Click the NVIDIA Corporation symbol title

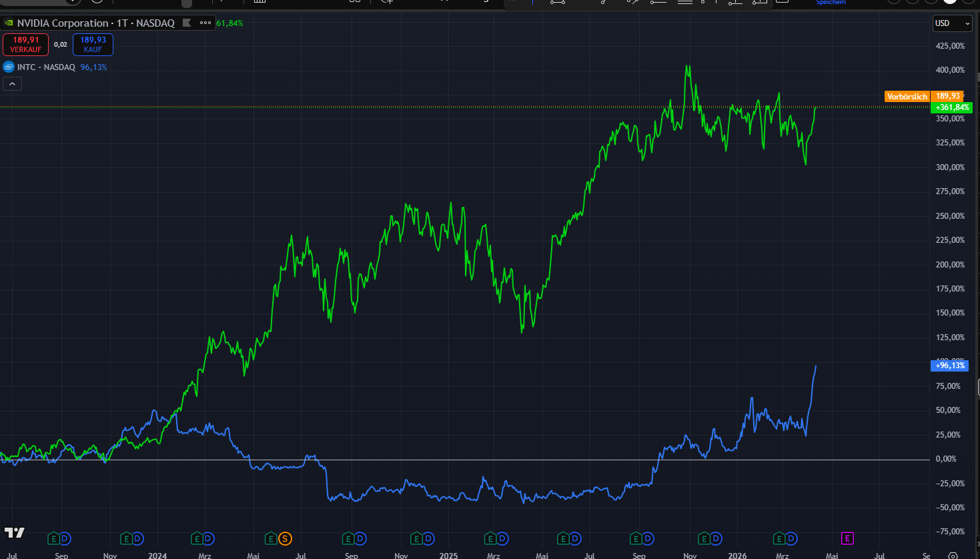click(x=62, y=23)
